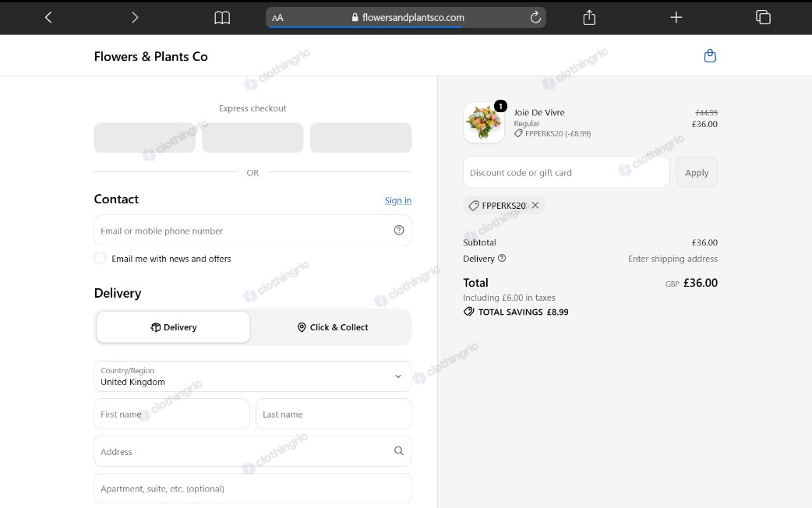Enable Email me with news and offers
This screenshot has width=812, height=508.
(100, 259)
